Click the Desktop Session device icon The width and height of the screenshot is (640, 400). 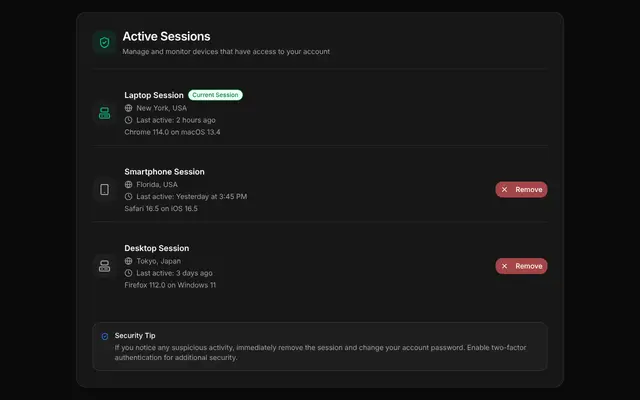(104, 266)
